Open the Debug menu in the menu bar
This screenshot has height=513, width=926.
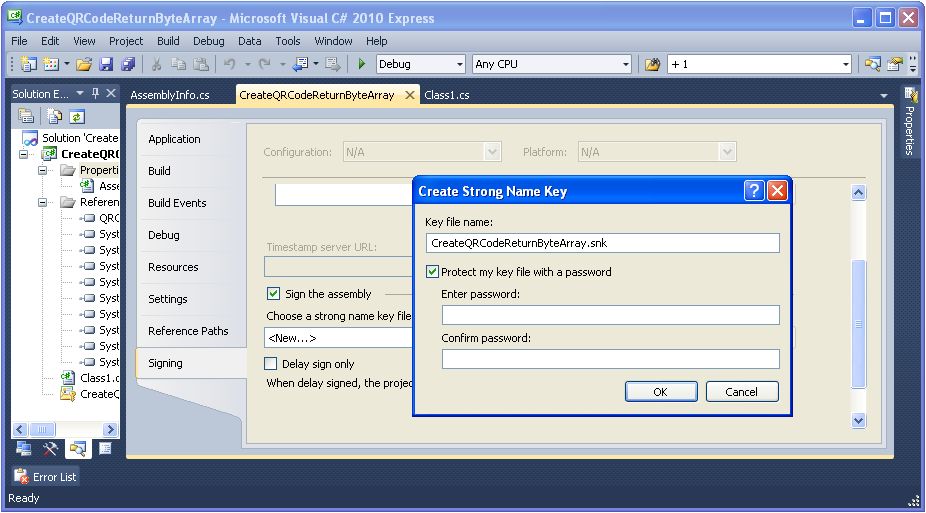coord(208,41)
